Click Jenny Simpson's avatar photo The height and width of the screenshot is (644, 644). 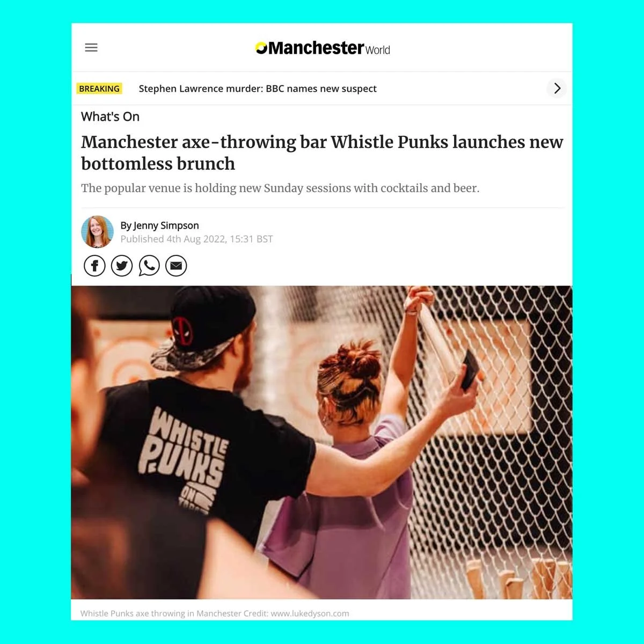[97, 232]
